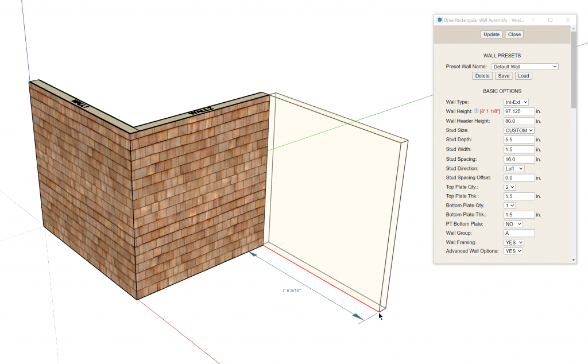The image size is (588, 364).
Task: Open the Stud Size dropdown
Action: pyautogui.click(x=519, y=130)
